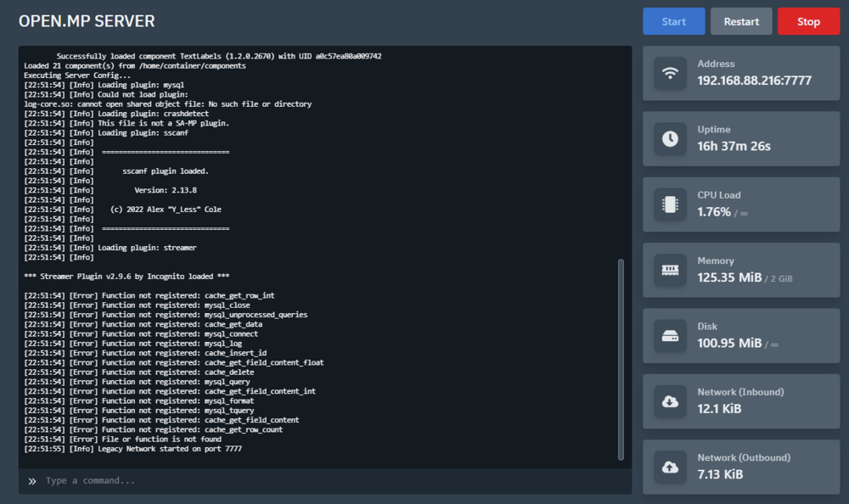Click the 'cache_get_field_content_float' error line
The width and height of the screenshot is (849, 504).
tap(174, 362)
